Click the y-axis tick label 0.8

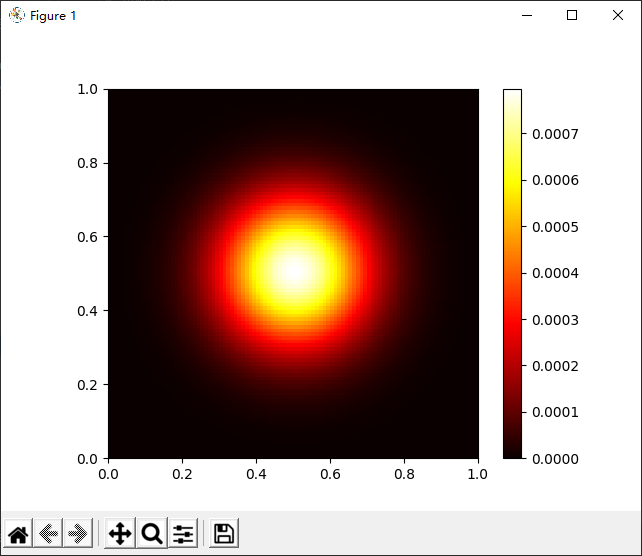pos(87,163)
